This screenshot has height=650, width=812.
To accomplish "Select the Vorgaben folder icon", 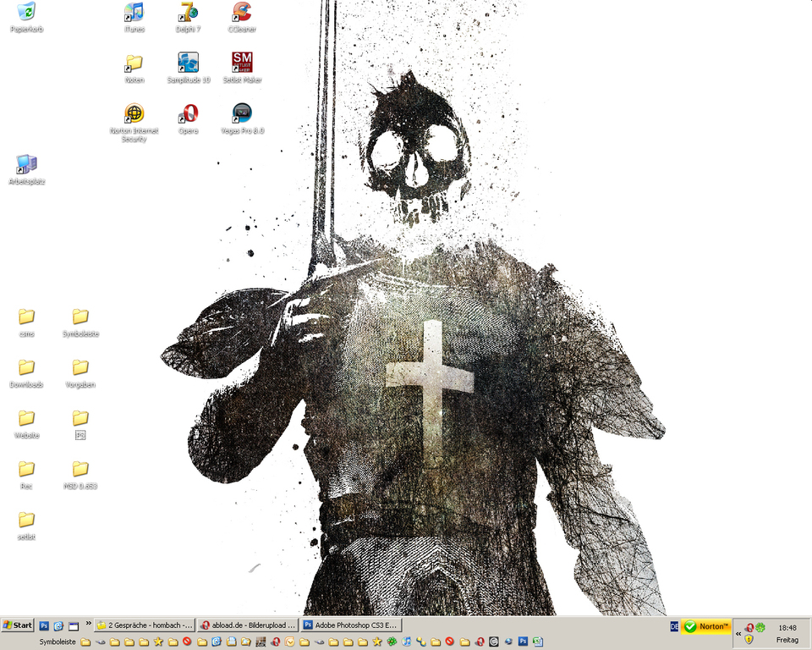I will pyautogui.click(x=80, y=372).
